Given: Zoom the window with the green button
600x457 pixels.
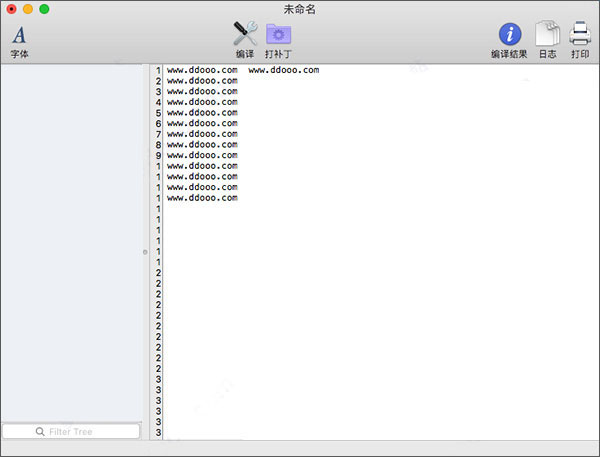Looking at the screenshot, I should click(44, 9).
